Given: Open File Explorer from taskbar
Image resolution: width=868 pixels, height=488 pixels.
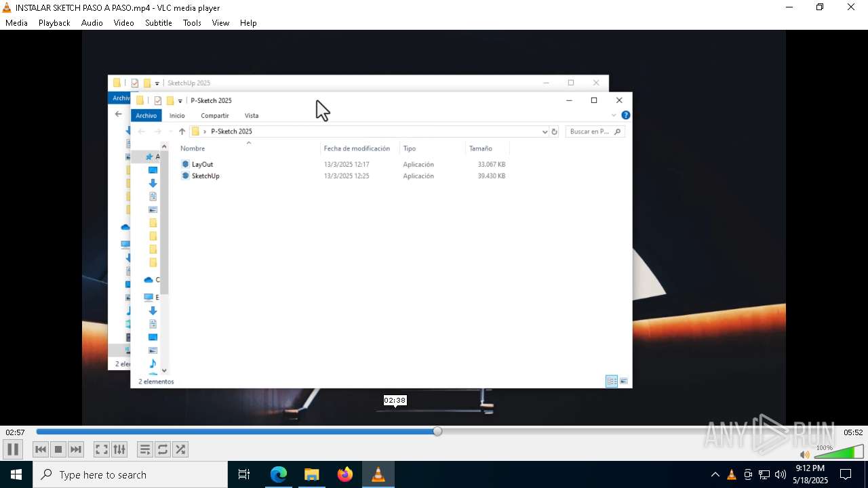Looking at the screenshot, I should 312,474.
